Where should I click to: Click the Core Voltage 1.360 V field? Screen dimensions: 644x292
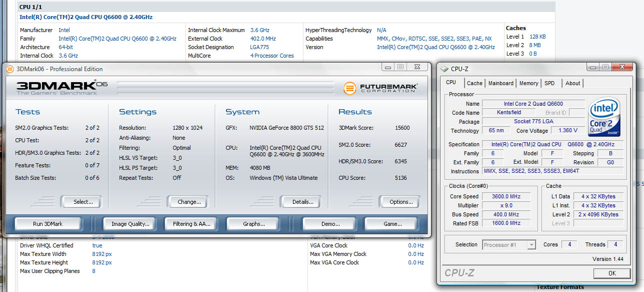click(567, 131)
